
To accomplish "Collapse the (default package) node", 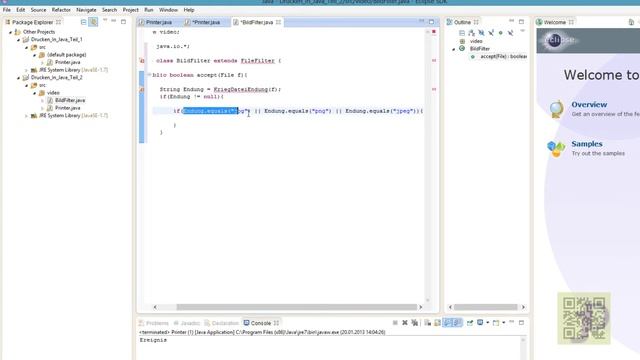I will click(x=34, y=55).
